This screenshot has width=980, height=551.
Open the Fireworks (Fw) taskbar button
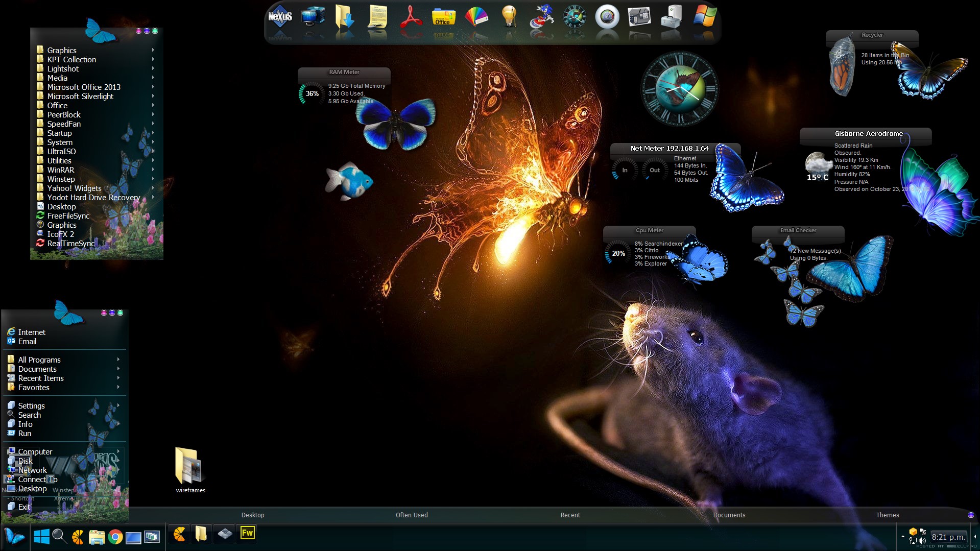click(x=247, y=534)
